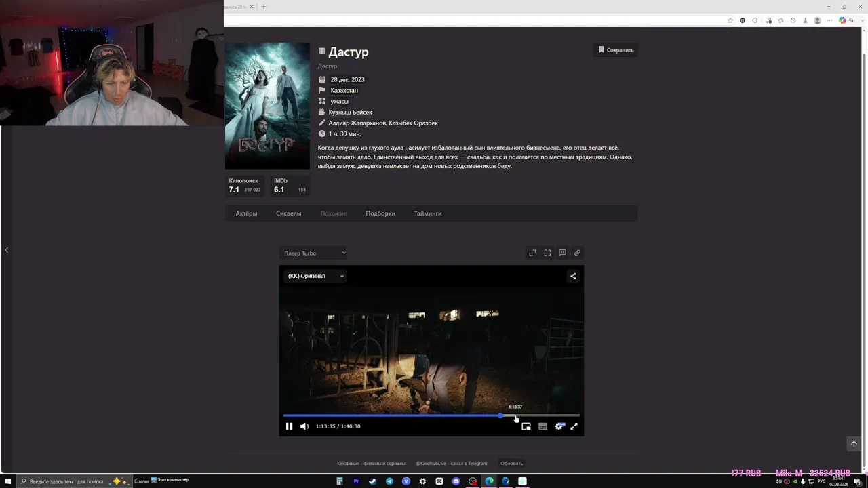Open Steam on the taskbar
Viewport: 868px width, 488px height.
click(x=372, y=481)
